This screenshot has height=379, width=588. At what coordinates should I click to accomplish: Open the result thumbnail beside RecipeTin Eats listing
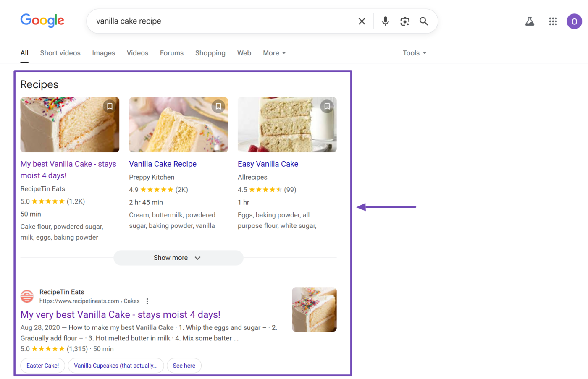pyautogui.click(x=314, y=309)
